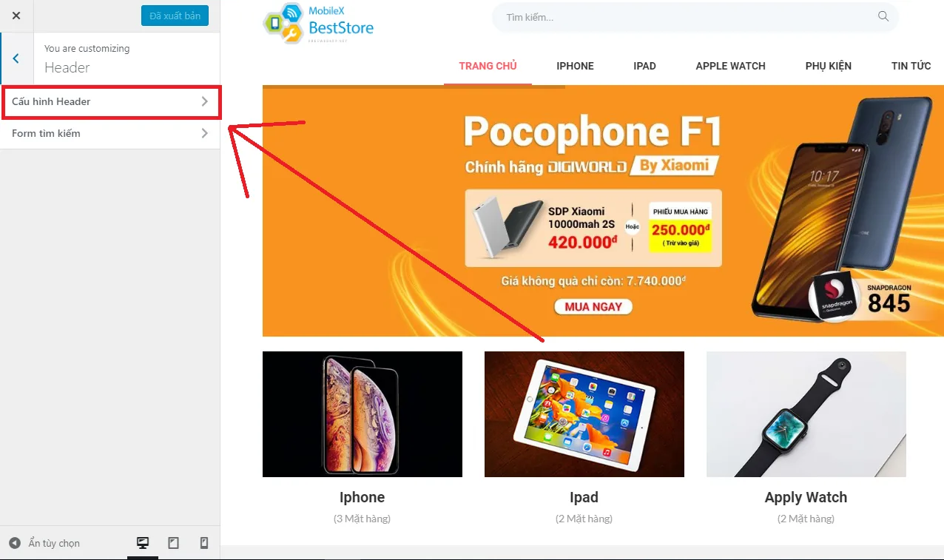Expand the 'Cấu hình Header' section
This screenshot has height=560, width=944.
110,101
